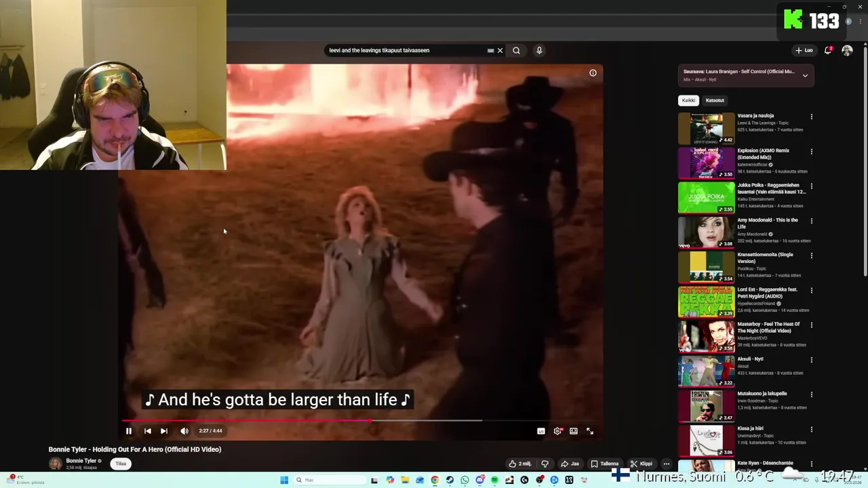Open Amy Macdonald - This Is the Life thumbnail
The width and height of the screenshot is (868, 488).
(706, 232)
